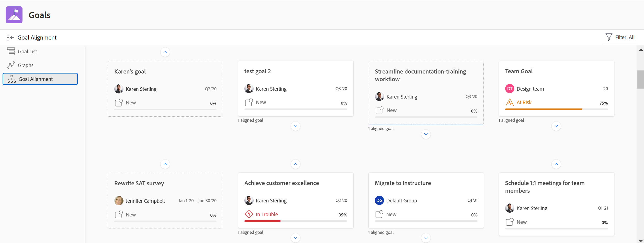Click the At Risk warning icon
Image resolution: width=644 pixels, height=243 pixels.
[x=510, y=103]
